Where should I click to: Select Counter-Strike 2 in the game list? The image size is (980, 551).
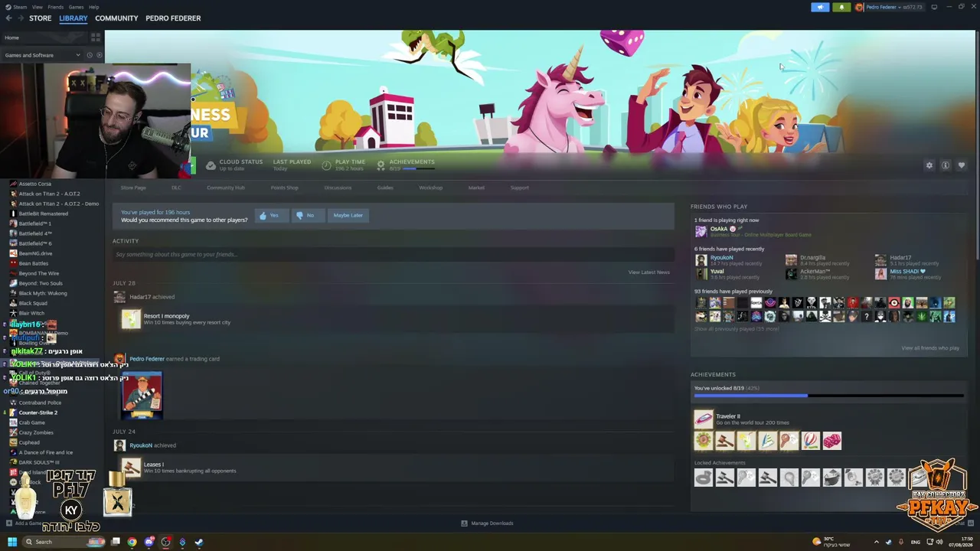pos(38,412)
